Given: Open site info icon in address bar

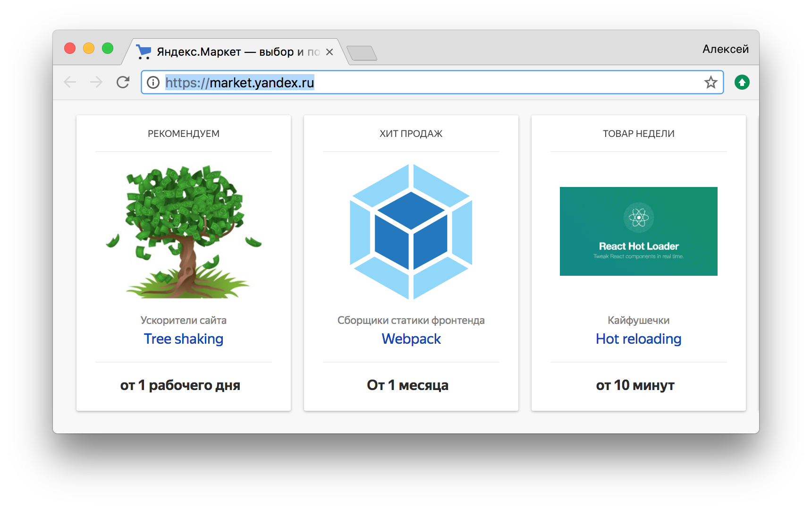Looking at the screenshot, I should 153,83.
